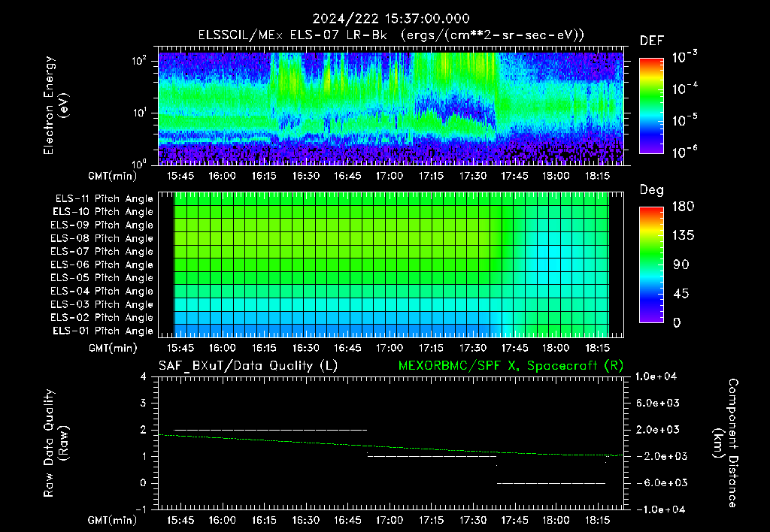The width and height of the screenshot is (770, 532).
Task: Select the ELS-06 Pitch Angle row label
Action: coord(102,264)
